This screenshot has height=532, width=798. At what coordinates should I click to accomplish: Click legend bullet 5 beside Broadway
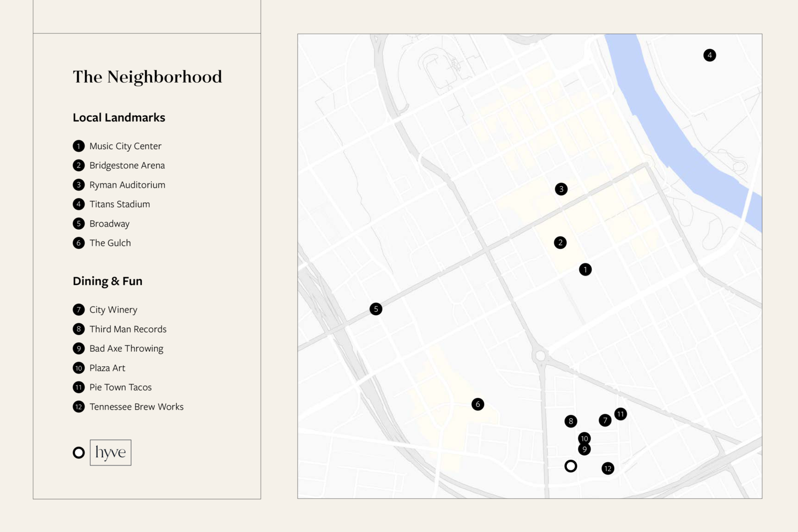pos(78,223)
